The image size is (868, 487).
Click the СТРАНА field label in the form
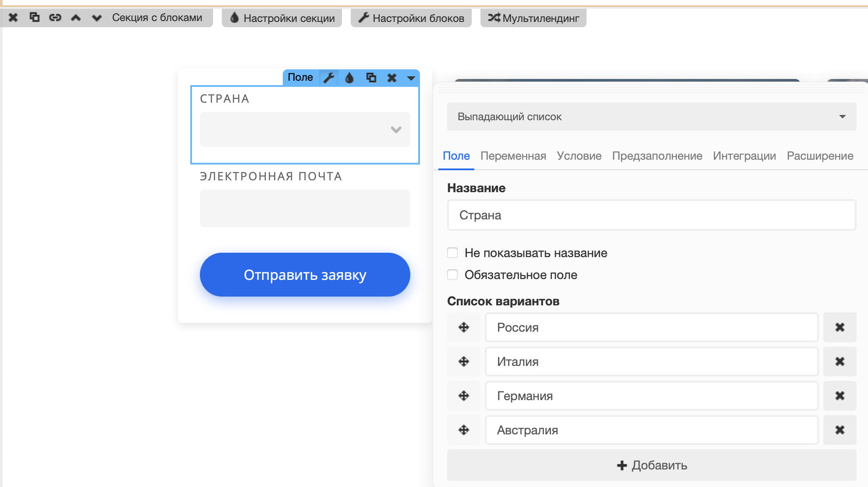point(225,99)
